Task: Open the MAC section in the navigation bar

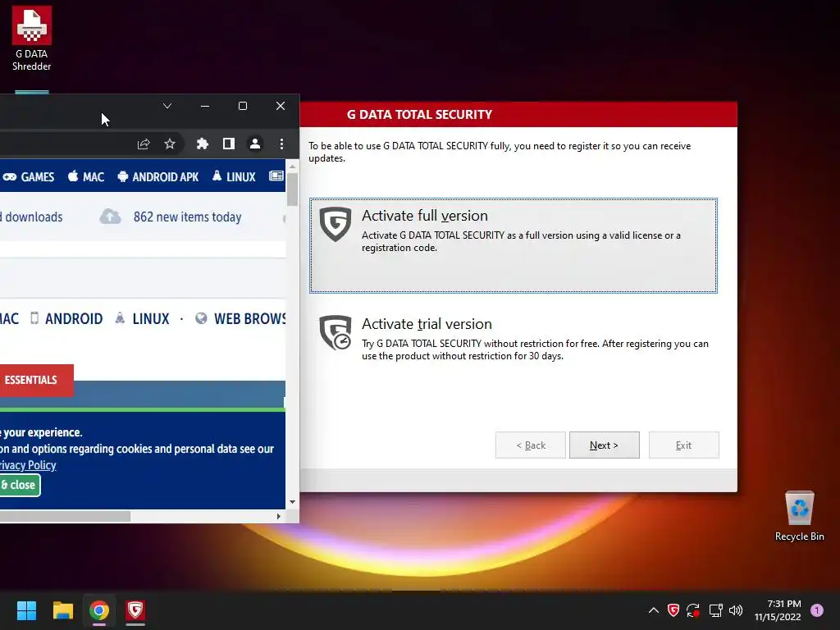Action: coord(86,177)
